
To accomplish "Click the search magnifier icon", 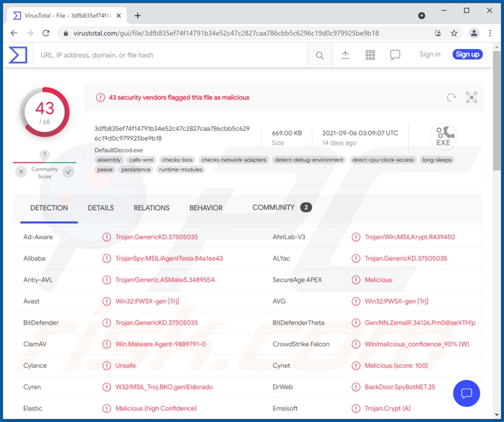I will (320, 55).
